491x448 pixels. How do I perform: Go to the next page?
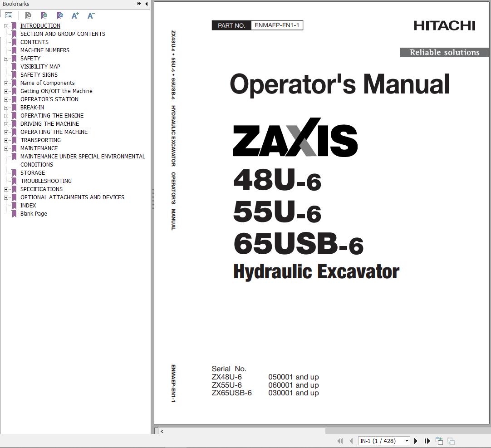click(416, 441)
